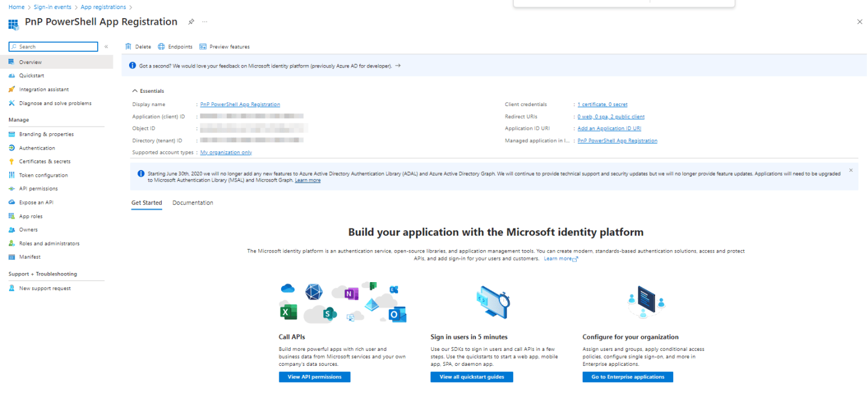Click the Endpoints globe icon

(161, 46)
